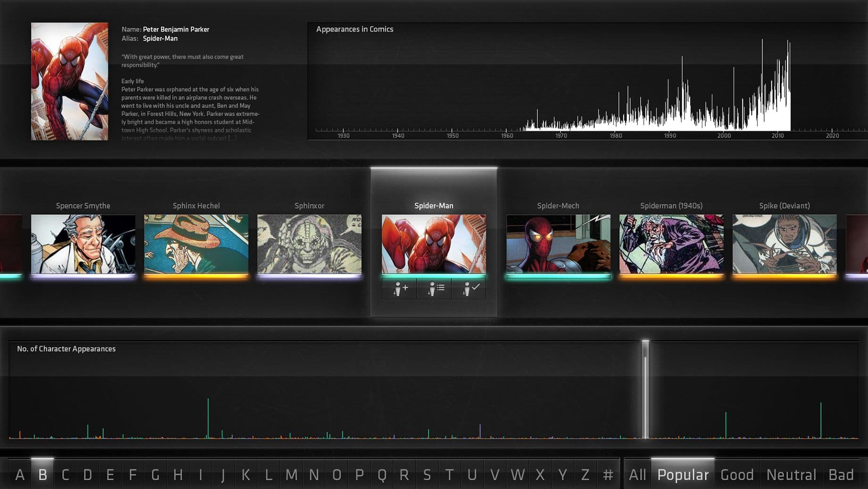Show All characters filter
Image resolution: width=868 pixels, height=489 pixels.
(x=637, y=474)
